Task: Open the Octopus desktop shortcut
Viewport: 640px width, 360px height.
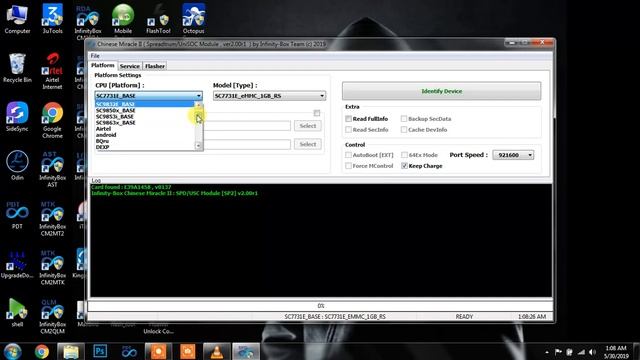Action: point(193,19)
